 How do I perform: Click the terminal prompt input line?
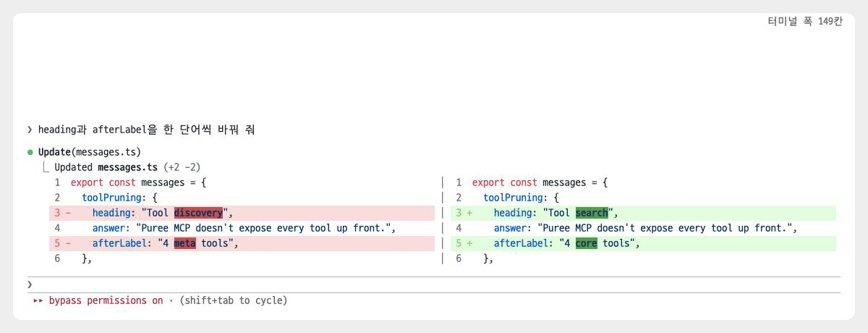pyautogui.click(x=434, y=284)
